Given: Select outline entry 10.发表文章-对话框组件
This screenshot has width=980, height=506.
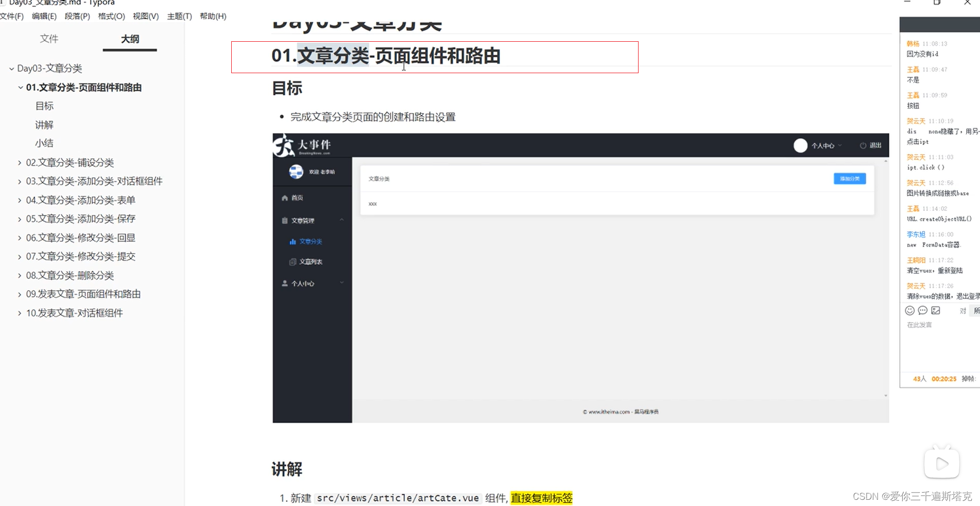Looking at the screenshot, I should [75, 313].
